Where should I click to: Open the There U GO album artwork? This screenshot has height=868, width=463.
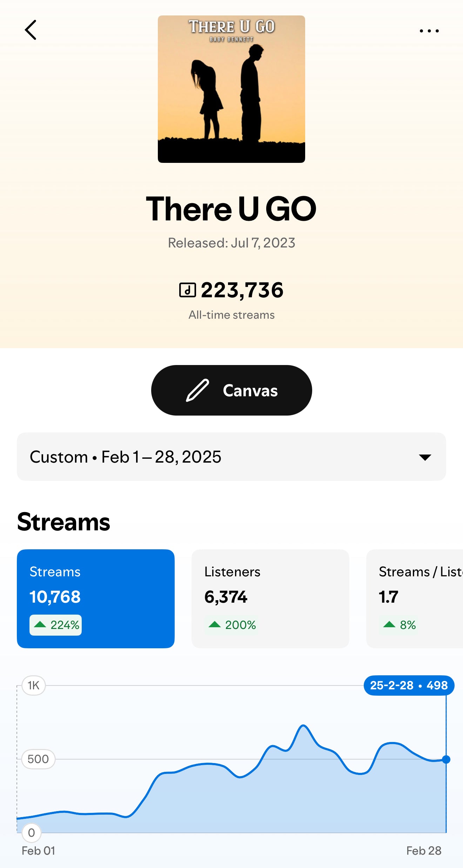point(231,89)
